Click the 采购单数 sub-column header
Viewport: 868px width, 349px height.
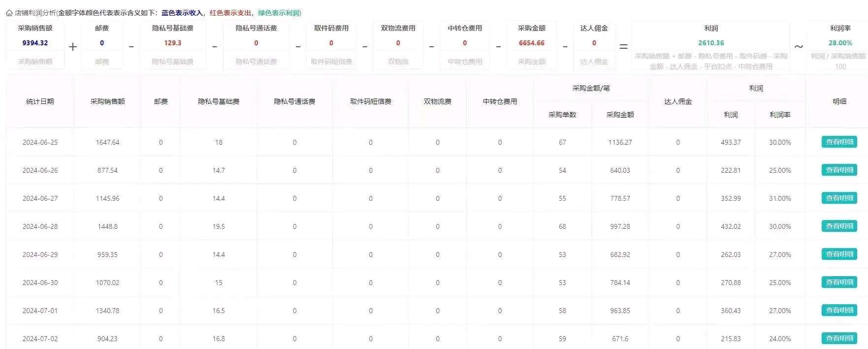pyautogui.click(x=562, y=115)
